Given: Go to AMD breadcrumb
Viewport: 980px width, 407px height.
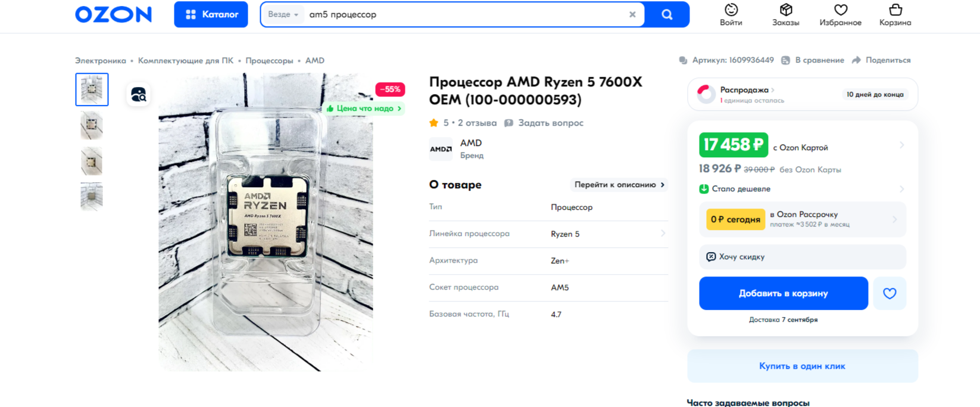Looking at the screenshot, I should click(315, 61).
